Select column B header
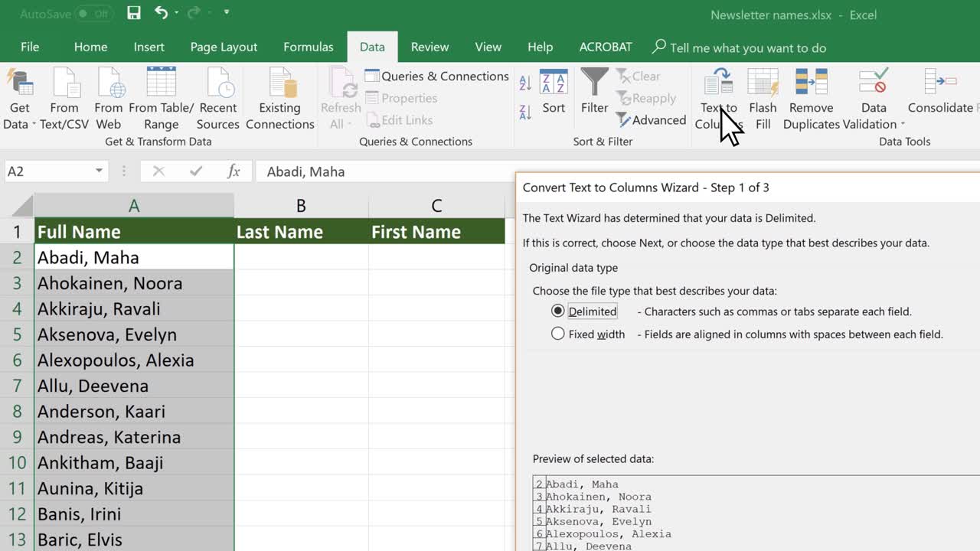Viewport: 980px width, 551px height. tap(301, 205)
